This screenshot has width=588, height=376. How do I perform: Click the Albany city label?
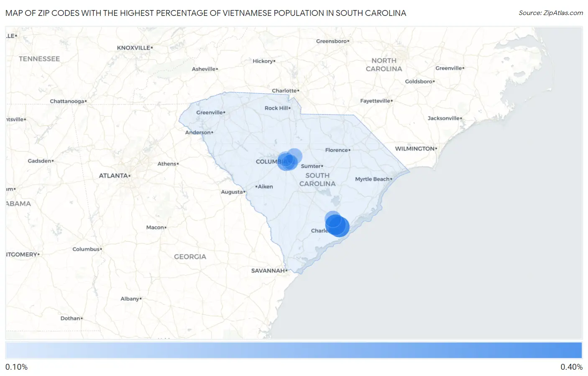130,299
